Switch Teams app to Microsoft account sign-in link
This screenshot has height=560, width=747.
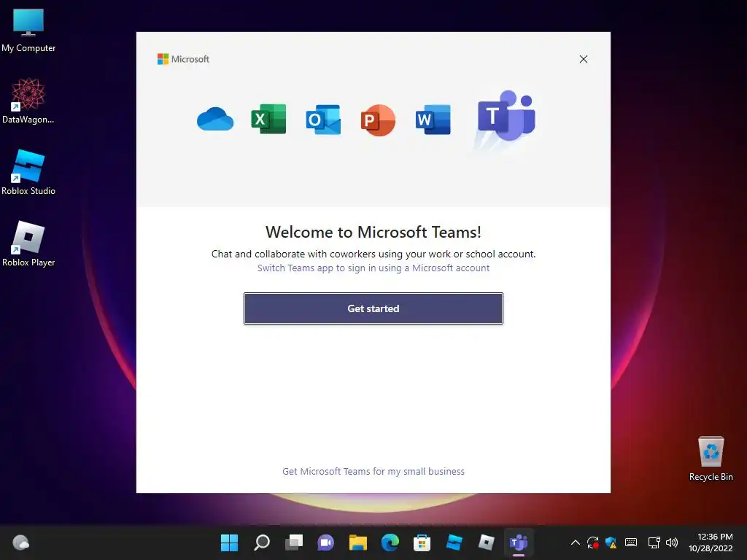(x=373, y=268)
